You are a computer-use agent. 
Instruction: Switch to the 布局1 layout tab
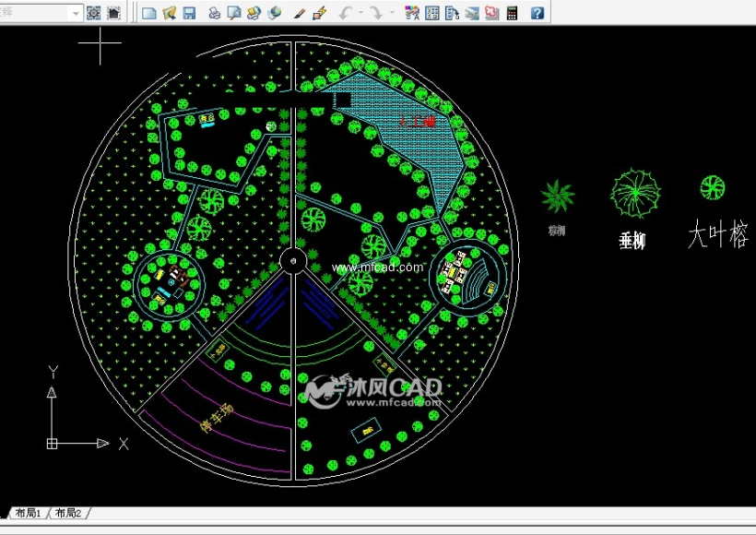click(x=28, y=513)
